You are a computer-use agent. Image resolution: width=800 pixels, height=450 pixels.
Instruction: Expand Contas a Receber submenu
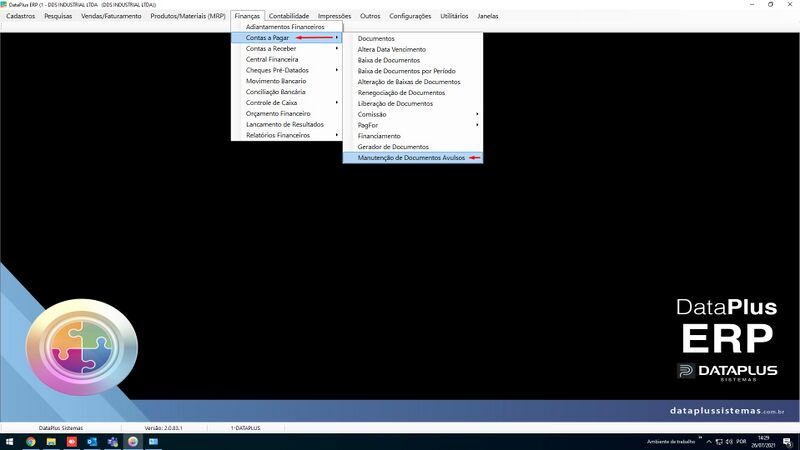point(287,48)
